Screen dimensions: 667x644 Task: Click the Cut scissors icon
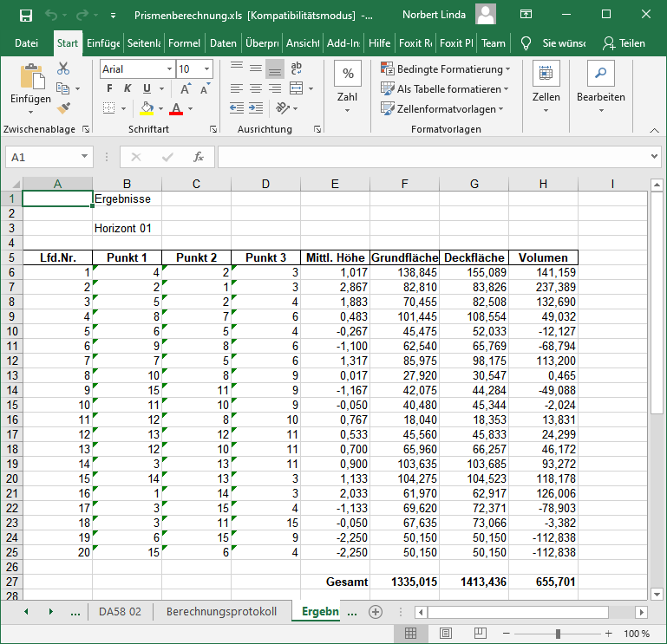[x=63, y=68]
